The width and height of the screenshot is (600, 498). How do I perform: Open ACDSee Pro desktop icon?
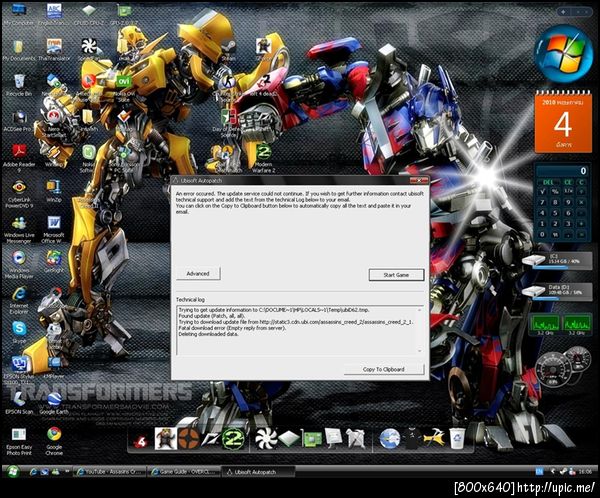18,121
